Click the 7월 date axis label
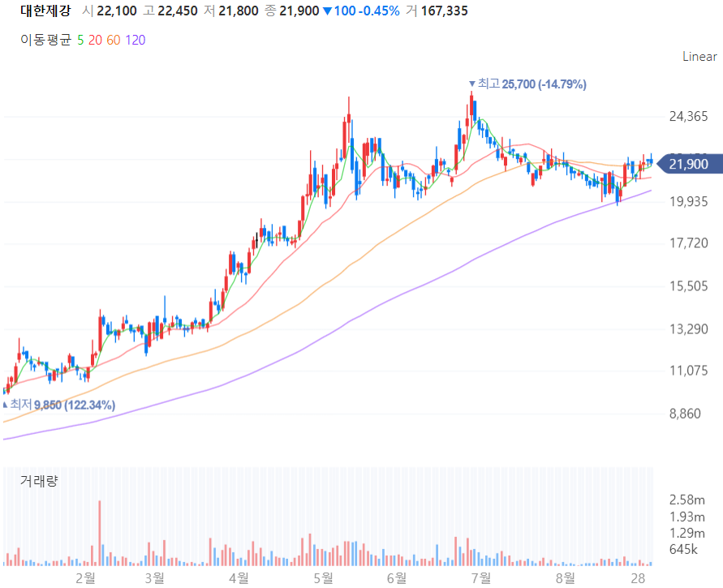Screen dimensions: 723x588 (x=481, y=577)
